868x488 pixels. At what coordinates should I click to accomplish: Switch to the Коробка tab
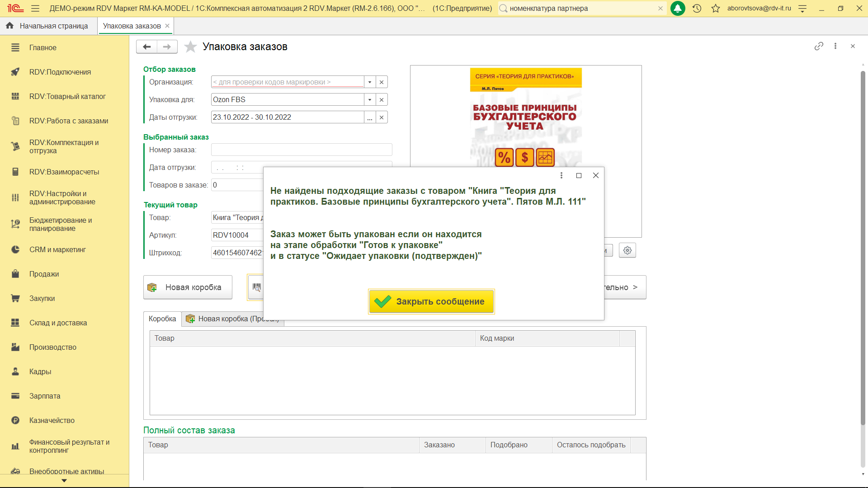tap(162, 319)
